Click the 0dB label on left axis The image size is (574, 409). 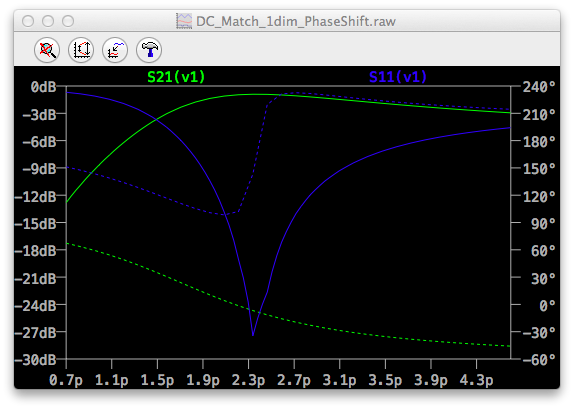point(44,87)
